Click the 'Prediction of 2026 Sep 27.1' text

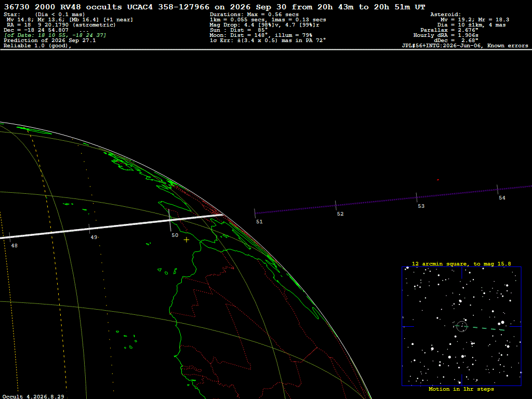[x=49, y=41]
